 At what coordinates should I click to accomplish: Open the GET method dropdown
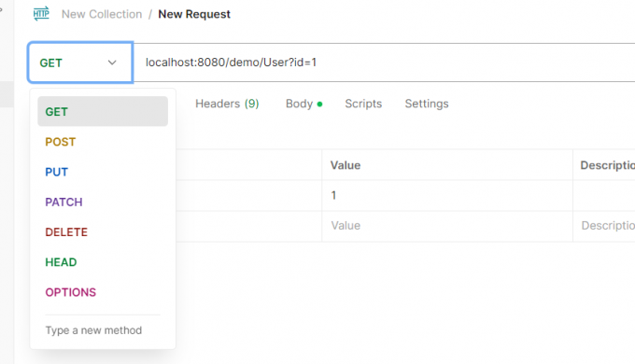coord(80,63)
